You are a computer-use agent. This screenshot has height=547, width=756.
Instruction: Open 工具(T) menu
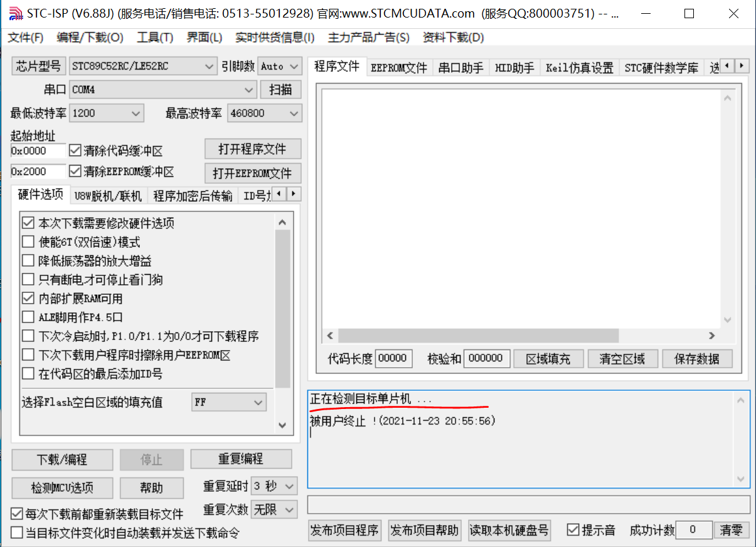[x=155, y=38]
